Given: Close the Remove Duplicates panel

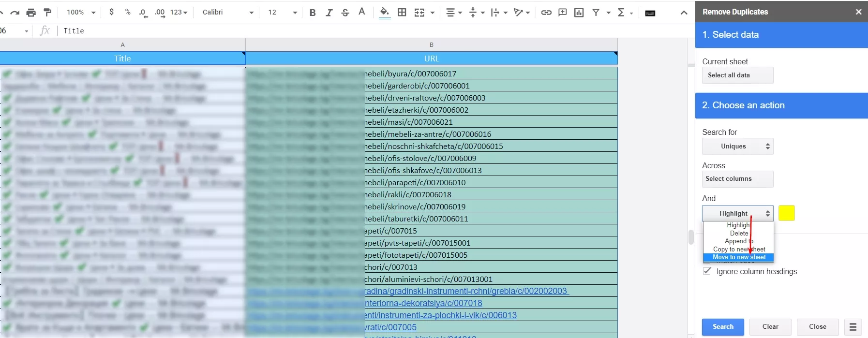Looking at the screenshot, I should [x=859, y=12].
